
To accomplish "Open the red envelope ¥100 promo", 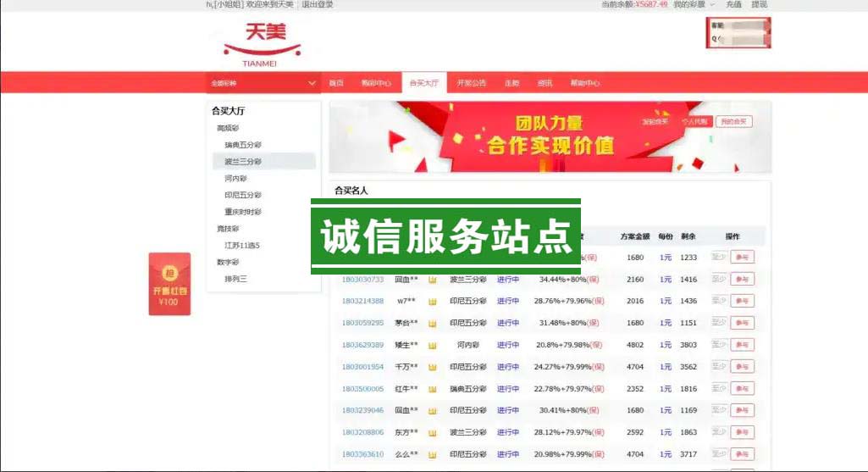I will (169, 284).
